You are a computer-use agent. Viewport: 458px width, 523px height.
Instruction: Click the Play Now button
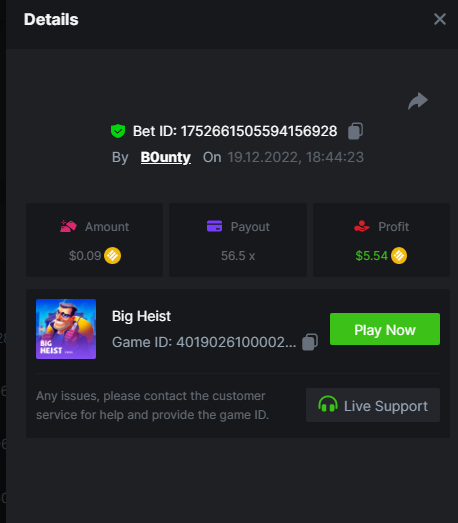pos(385,329)
